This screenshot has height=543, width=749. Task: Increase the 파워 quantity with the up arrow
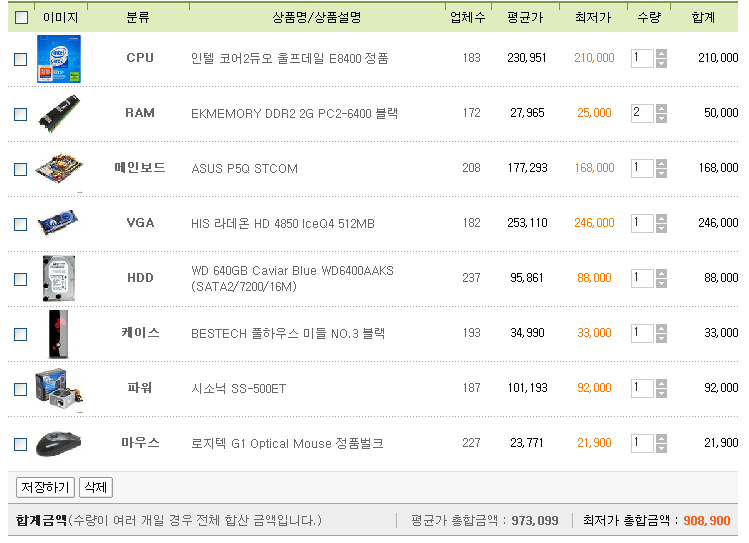coord(661,383)
